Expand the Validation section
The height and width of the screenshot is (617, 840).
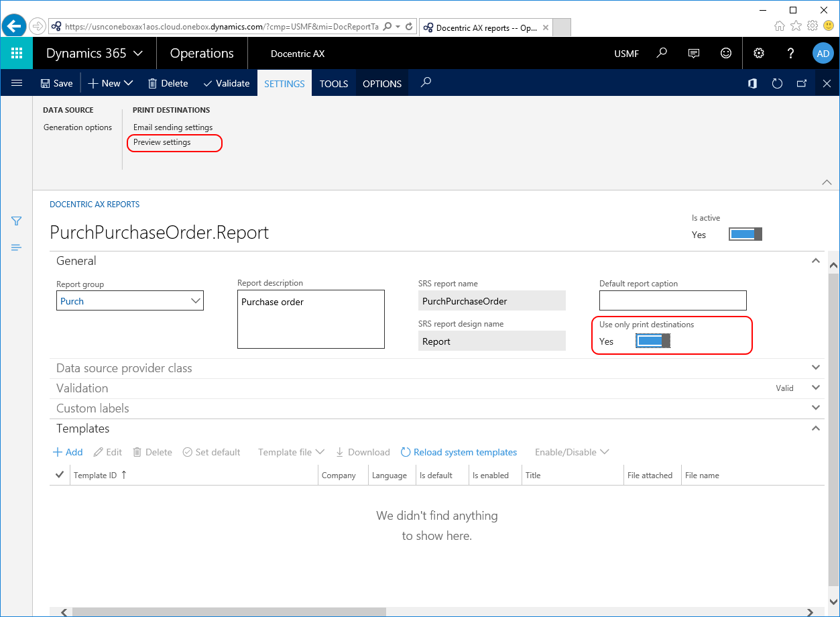(816, 388)
